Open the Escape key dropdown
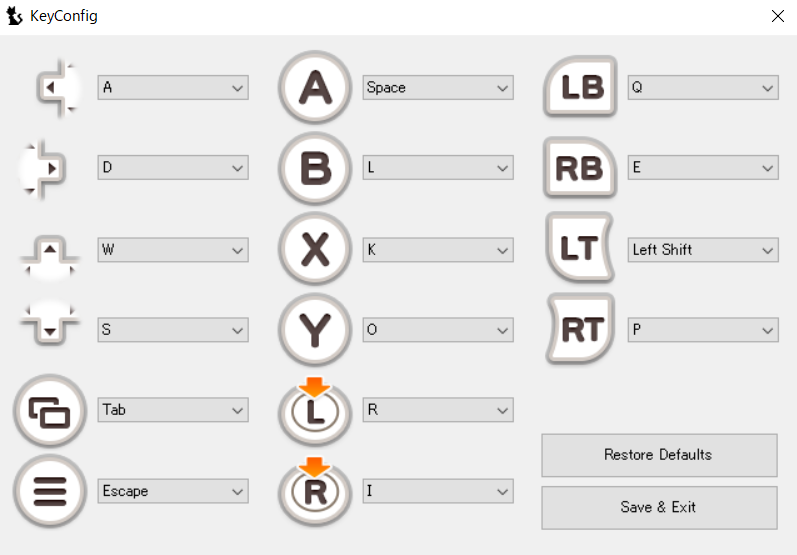This screenshot has height=555, width=797. click(173, 491)
